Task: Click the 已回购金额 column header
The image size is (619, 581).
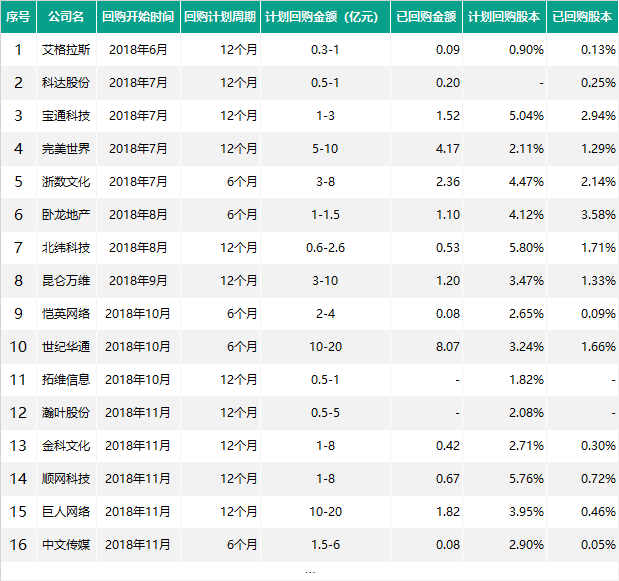Action: point(426,17)
